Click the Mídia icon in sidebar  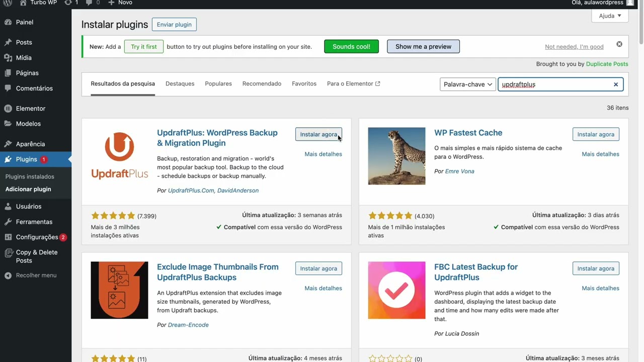[x=8, y=58]
